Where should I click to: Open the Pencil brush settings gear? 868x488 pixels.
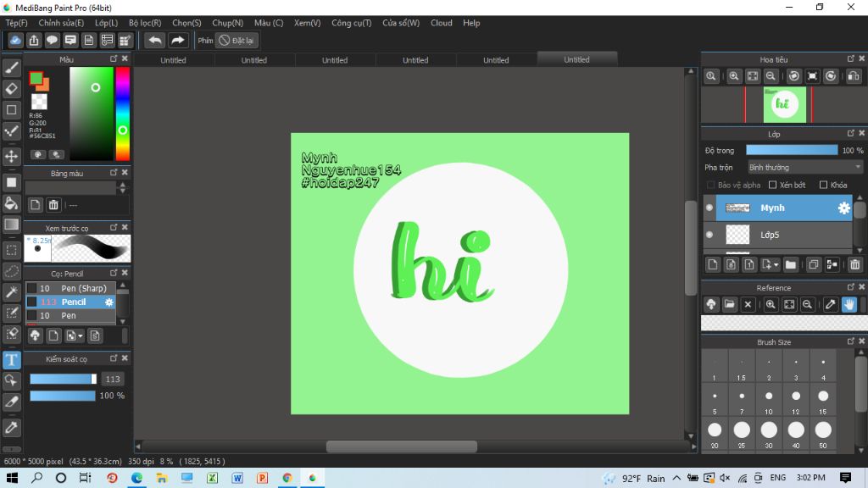point(109,302)
